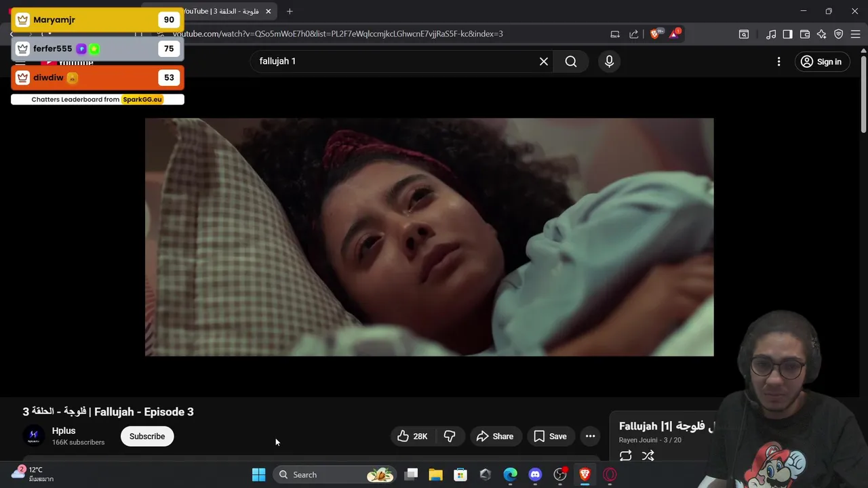
Task: Open Discord from taskbar
Action: pyautogui.click(x=535, y=474)
